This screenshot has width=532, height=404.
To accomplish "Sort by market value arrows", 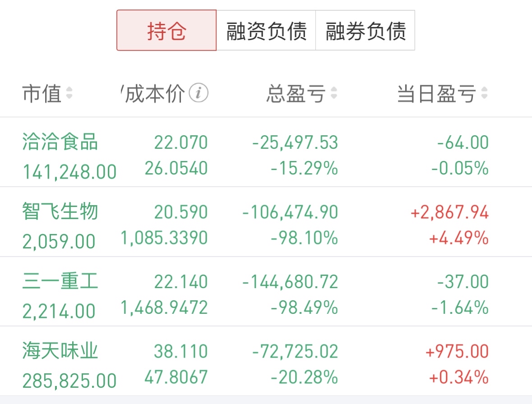I will tap(69, 93).
